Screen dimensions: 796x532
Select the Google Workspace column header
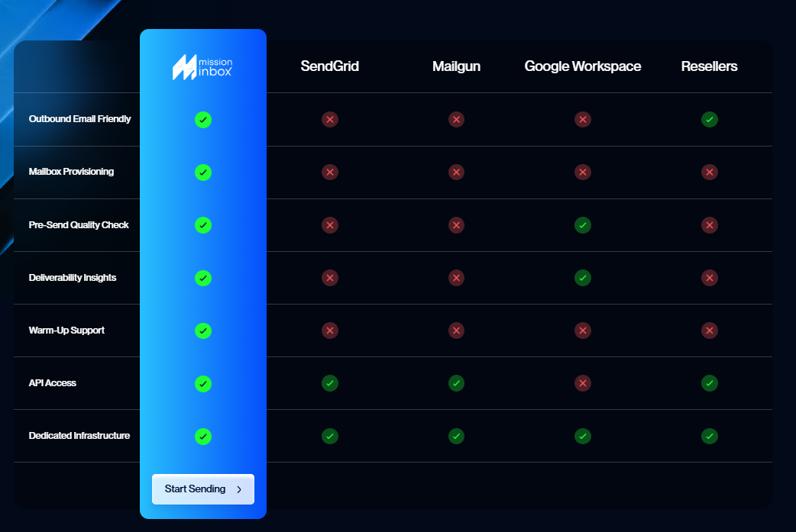(x=583, y=66)
